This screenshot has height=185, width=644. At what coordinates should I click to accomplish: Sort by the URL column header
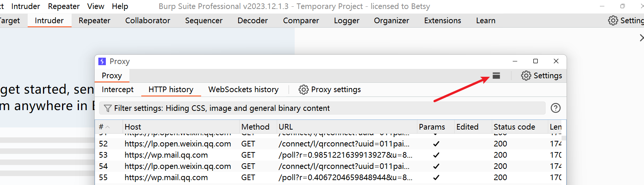tap(347, 127)
